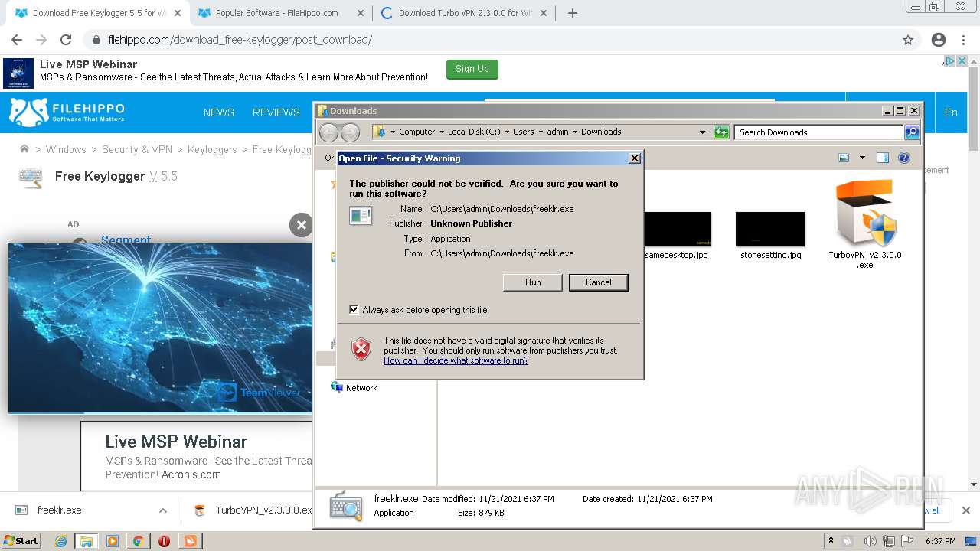Click 'Computer' in the address breadcrumb
This screenshot has width=980, height=551.
point(416,132)
